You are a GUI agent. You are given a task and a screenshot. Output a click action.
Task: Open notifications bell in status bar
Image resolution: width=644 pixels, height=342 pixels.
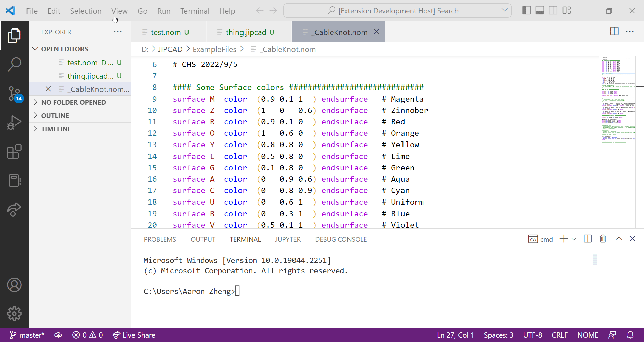[630, 335]
